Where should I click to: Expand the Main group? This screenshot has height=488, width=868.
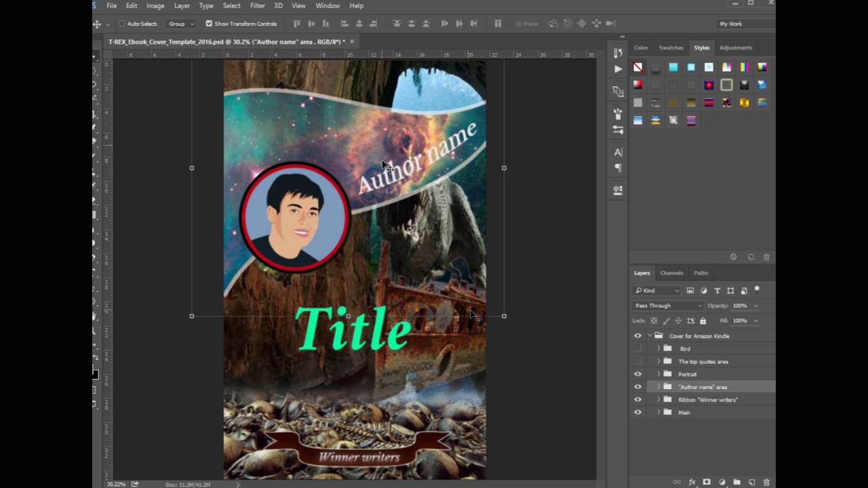(x=658, y=412)
